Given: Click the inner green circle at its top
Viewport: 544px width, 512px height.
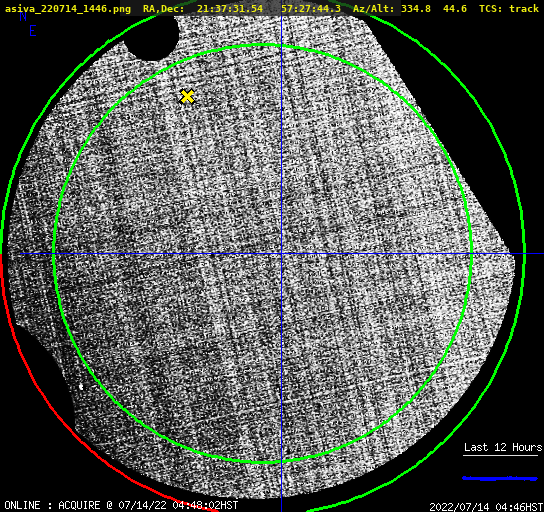Looking at the screenshot, I should click(263, 45).
